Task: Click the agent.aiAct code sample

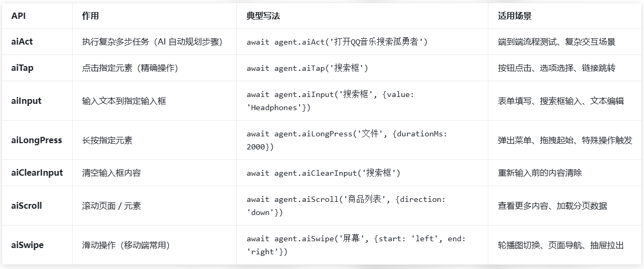Action: coord(337,42)
